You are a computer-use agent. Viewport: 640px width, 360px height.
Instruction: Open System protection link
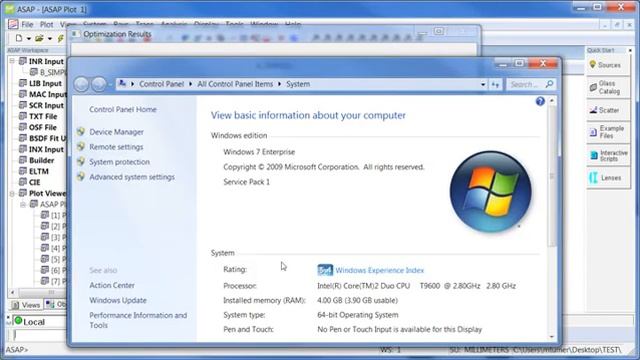click(120, 162)
